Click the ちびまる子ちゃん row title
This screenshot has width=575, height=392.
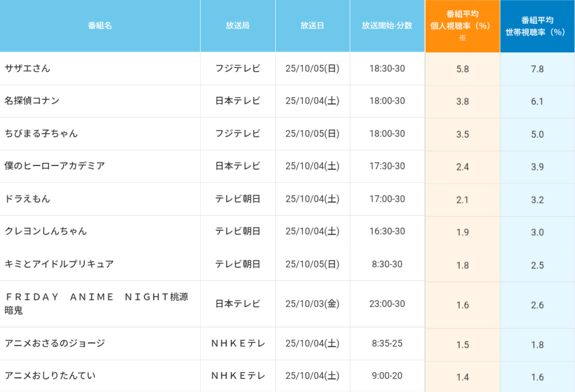click(x=41, y=133)
